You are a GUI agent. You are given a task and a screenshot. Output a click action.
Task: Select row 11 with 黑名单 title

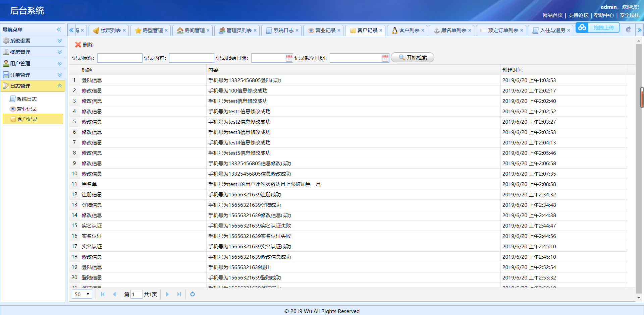point(348,184)
